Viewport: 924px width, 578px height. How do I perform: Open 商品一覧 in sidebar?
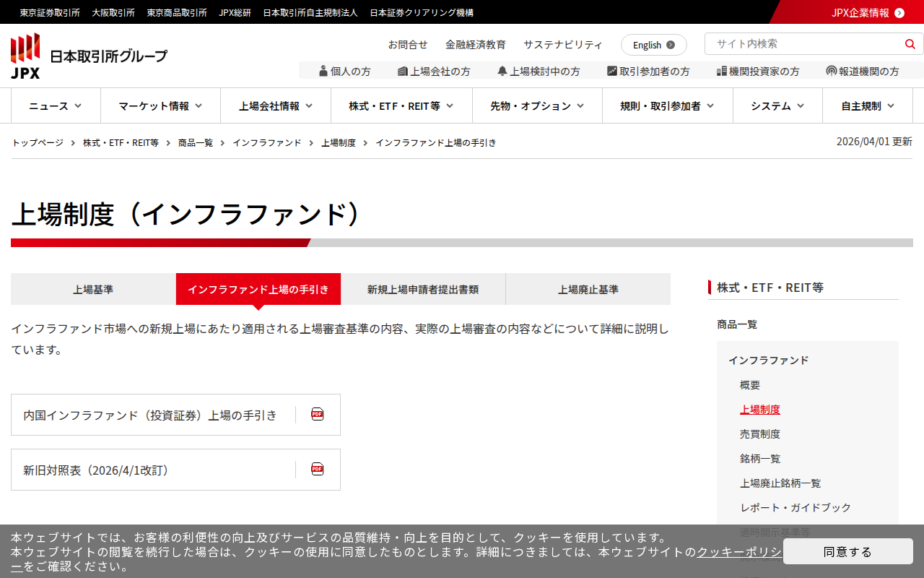pos(737,324)
